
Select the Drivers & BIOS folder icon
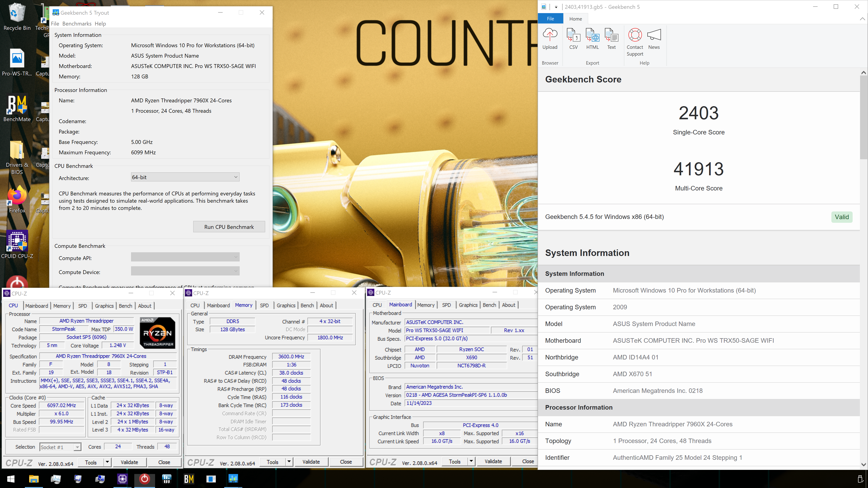pyautogui.click(x=17, y=158)
